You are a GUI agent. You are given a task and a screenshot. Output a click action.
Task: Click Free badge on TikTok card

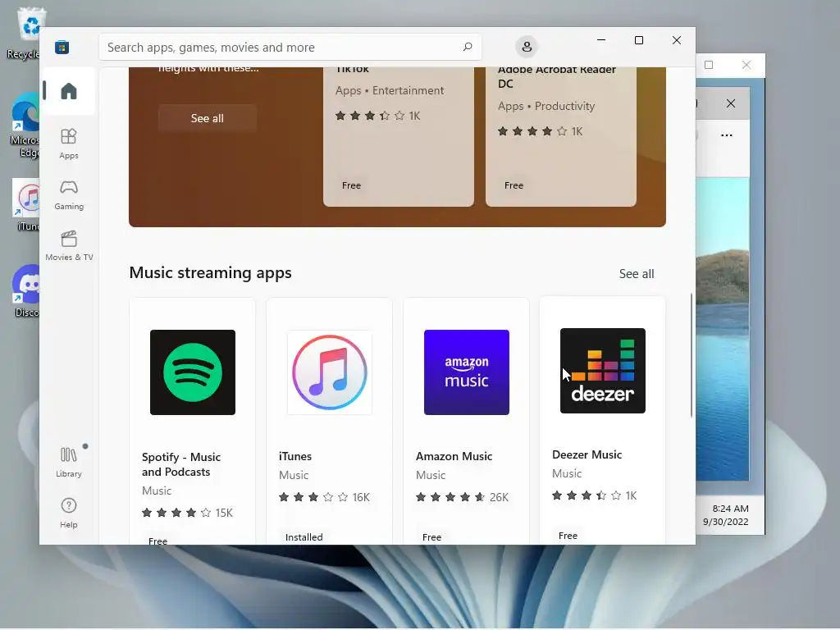tap(351, 185)
